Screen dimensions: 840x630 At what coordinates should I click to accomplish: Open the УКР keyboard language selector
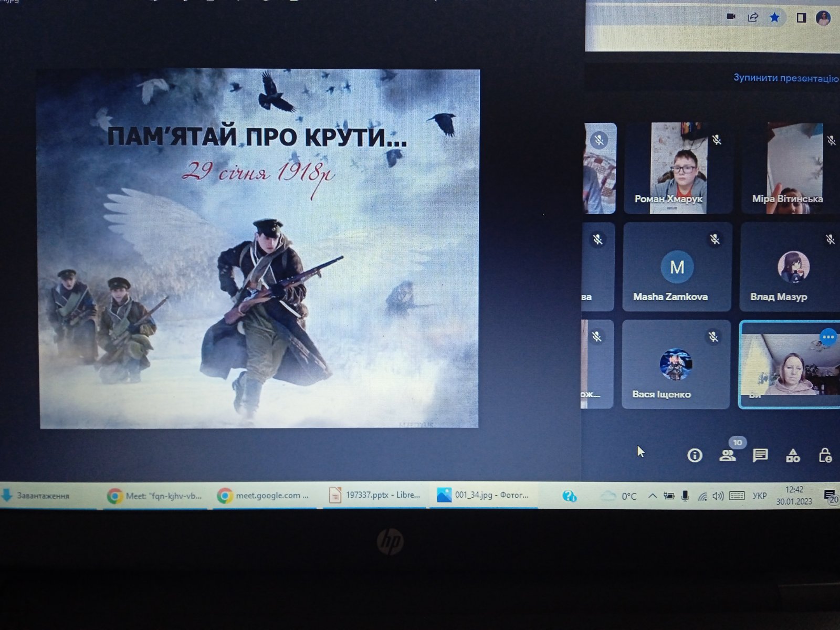(x=759, y=496)
